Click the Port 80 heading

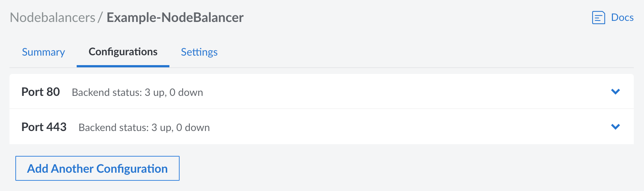41,92
